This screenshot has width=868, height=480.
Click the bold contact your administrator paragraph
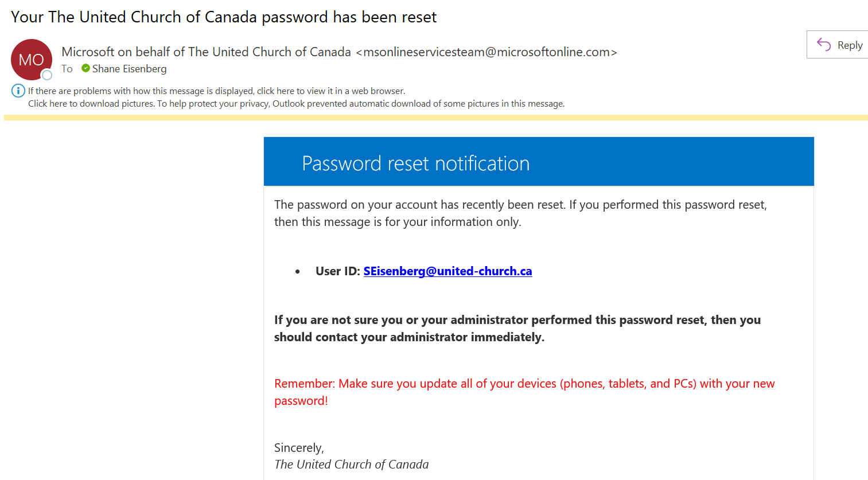click(517, 329)
